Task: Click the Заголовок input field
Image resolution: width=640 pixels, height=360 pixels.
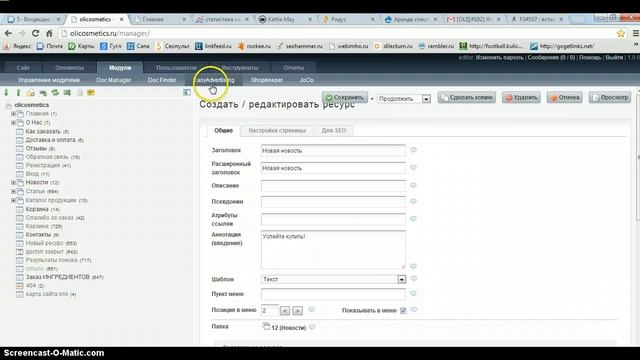Action: pos(333,151)
